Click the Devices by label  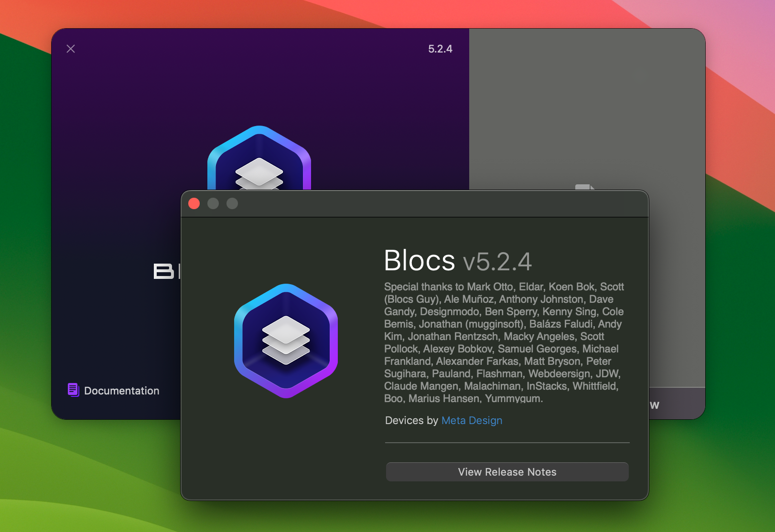coord(411,420)
